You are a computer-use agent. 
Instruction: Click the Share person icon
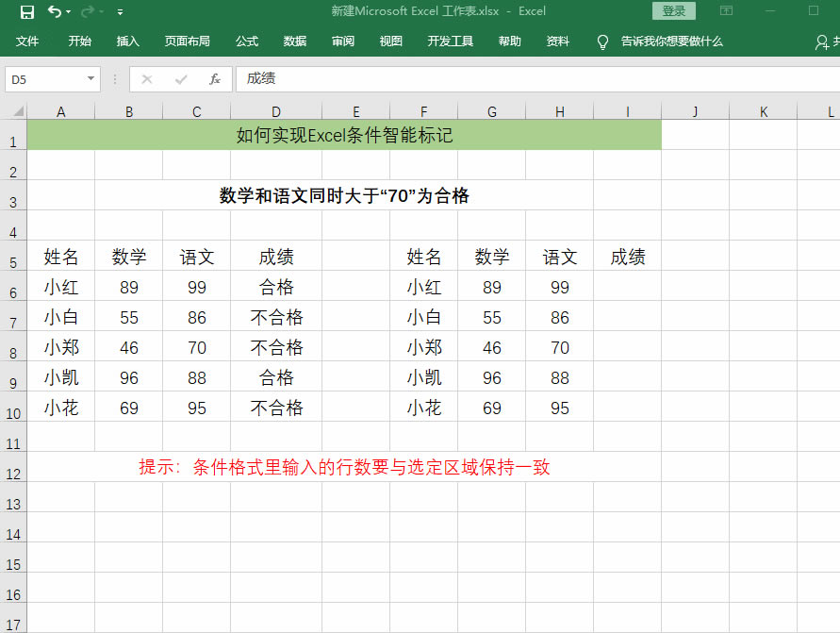coord(823,42)
